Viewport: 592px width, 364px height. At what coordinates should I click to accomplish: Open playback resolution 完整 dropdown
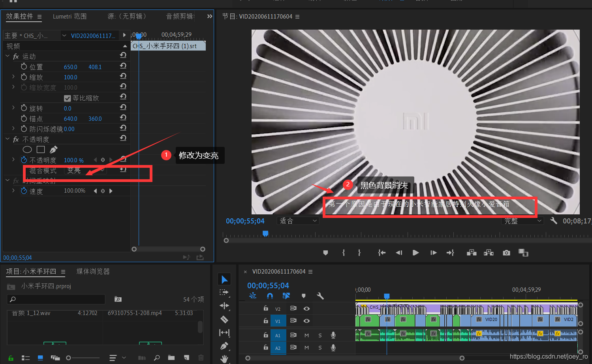pyautogui.click(x=522, y=221)
